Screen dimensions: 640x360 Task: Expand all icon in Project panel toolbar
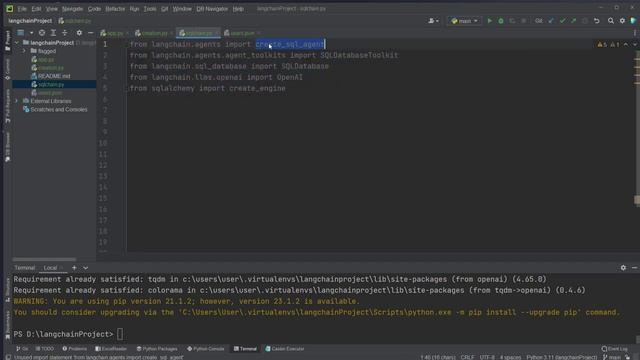pos(53,33)
